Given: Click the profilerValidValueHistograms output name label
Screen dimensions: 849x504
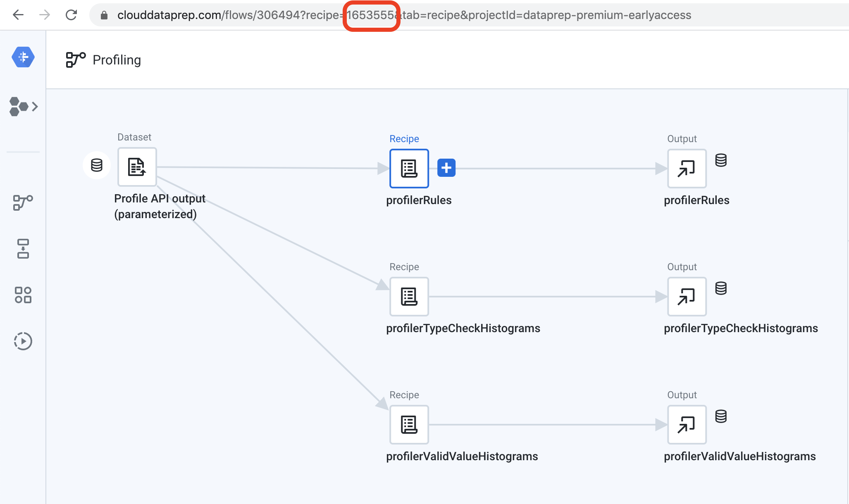Looking at the screenshot, I should (x=739, y=456).
